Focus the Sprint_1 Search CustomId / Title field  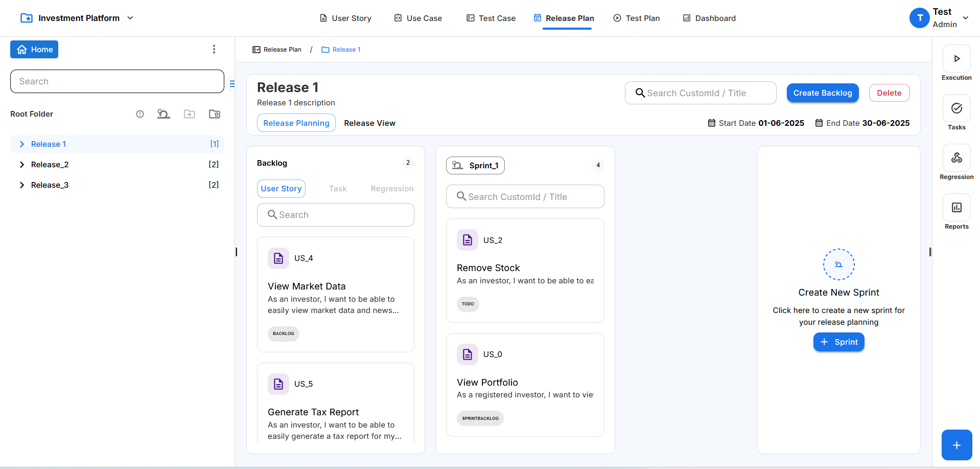tap(525, 196)
